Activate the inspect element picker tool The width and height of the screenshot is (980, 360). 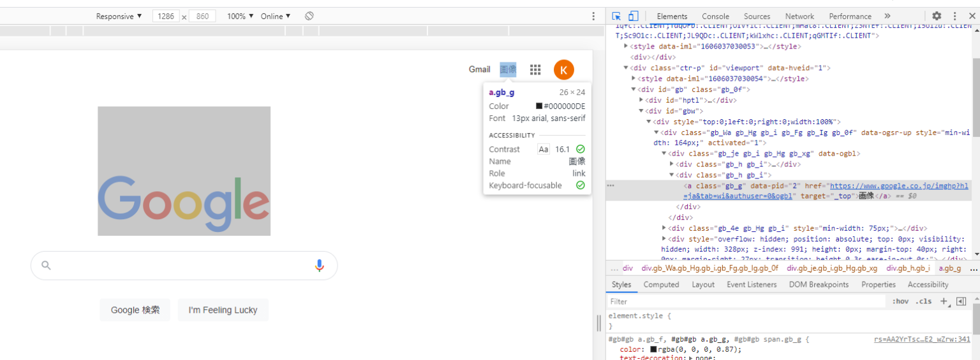[x=616, y=16]
